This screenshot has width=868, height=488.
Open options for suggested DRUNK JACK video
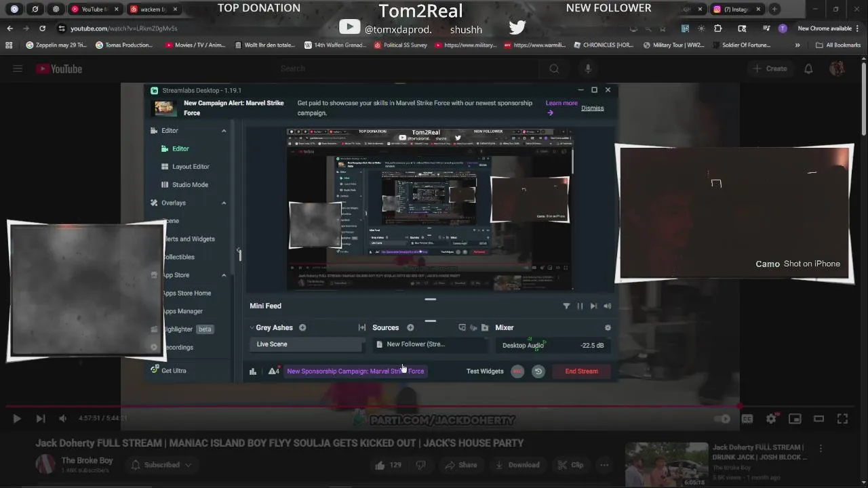821,449
